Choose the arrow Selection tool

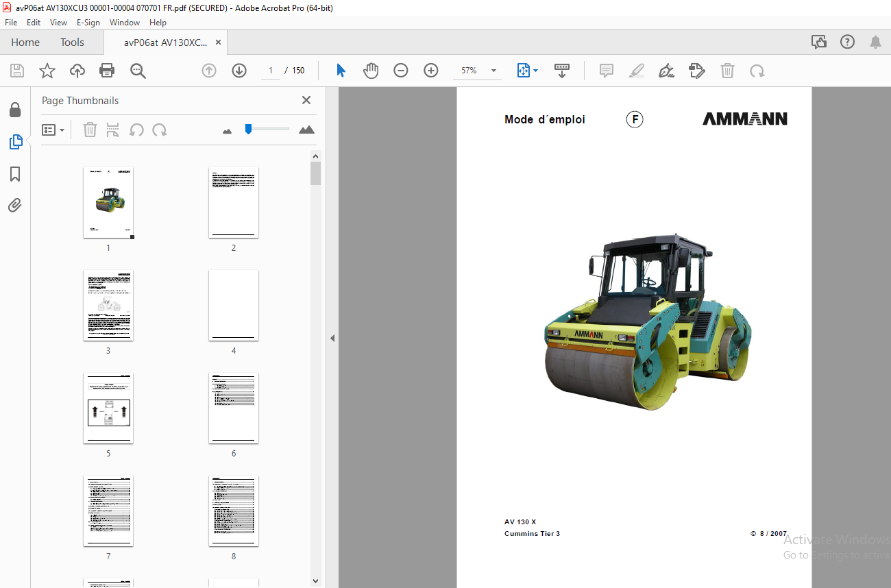coord(341,71)
